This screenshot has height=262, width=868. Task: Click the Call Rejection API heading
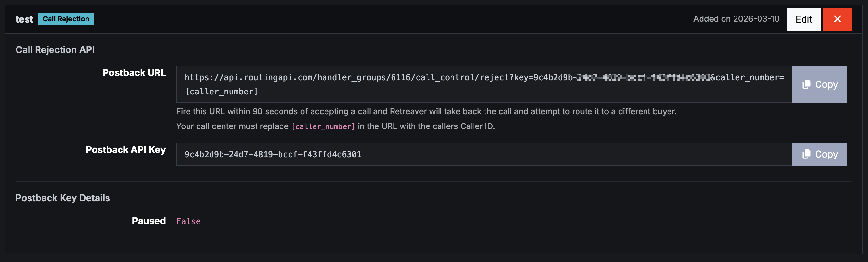click(55, 50)
